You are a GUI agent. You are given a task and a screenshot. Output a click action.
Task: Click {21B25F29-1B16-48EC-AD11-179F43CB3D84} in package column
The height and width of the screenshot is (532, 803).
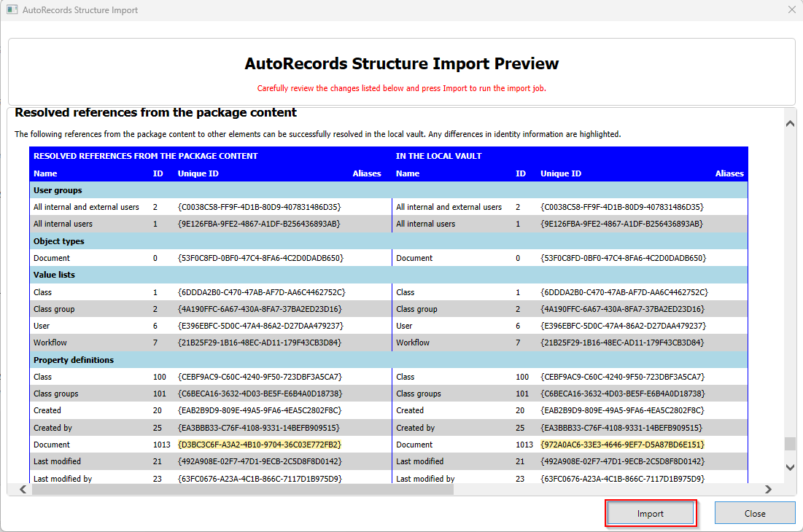[259, 343]
